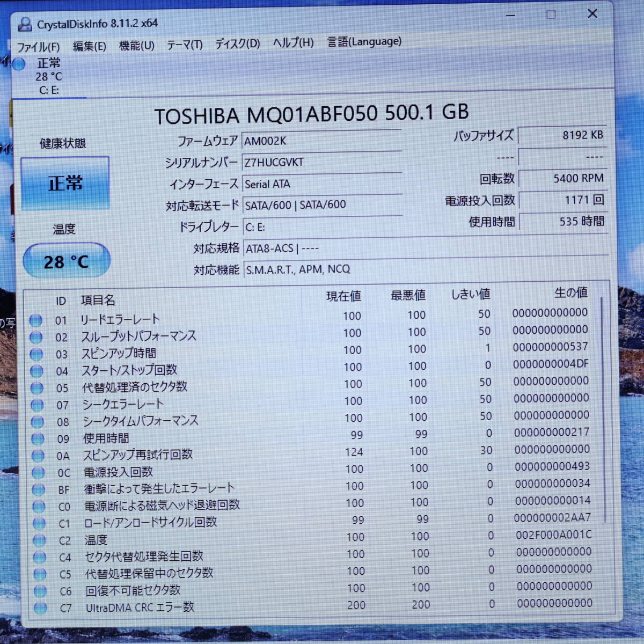Click status circle for C7 UltraDMA CRC エラー数

40,608
